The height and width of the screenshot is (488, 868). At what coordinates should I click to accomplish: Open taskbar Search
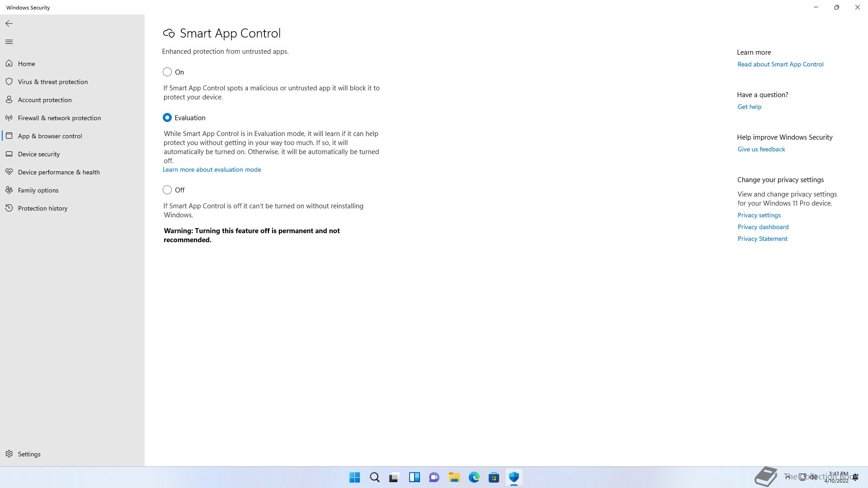coord(375,477)
